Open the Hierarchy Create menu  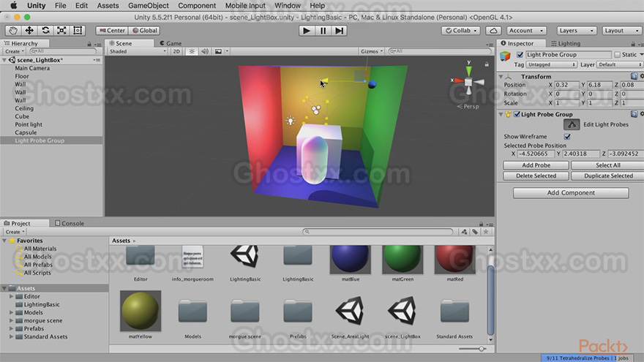15,51
